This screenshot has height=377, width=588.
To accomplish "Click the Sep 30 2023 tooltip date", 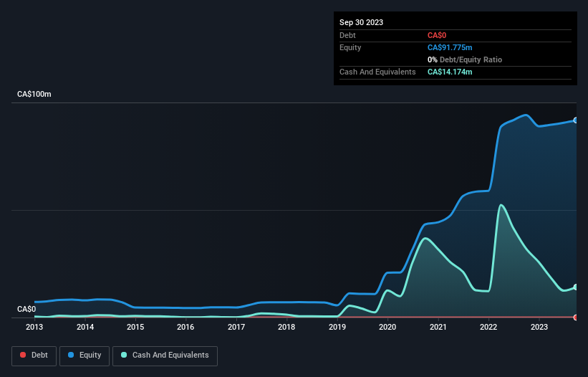I will point(361,22).
